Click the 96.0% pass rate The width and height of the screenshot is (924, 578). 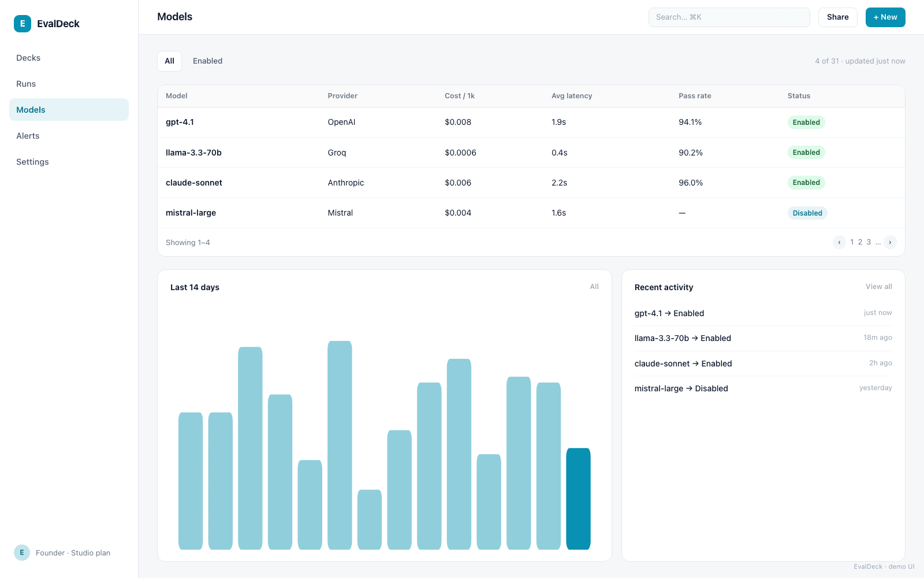691,183
